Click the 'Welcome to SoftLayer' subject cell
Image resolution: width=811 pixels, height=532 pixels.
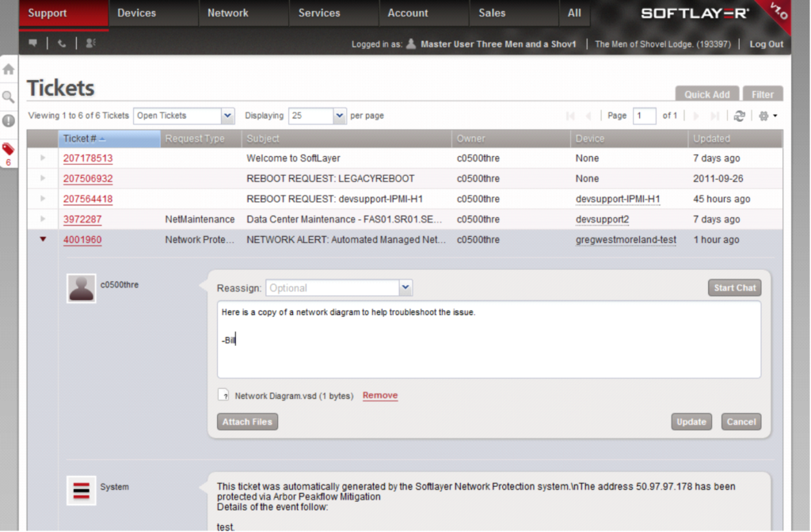293,158
